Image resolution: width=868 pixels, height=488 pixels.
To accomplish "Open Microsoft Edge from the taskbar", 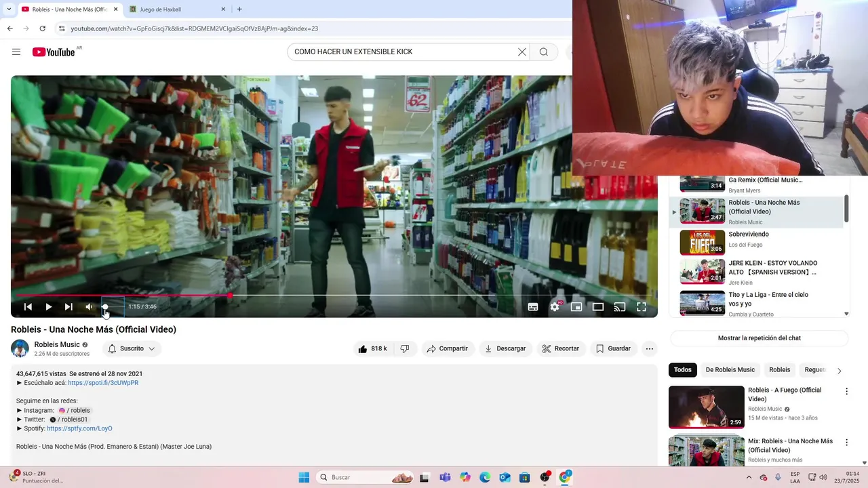I will click(485, 477).
